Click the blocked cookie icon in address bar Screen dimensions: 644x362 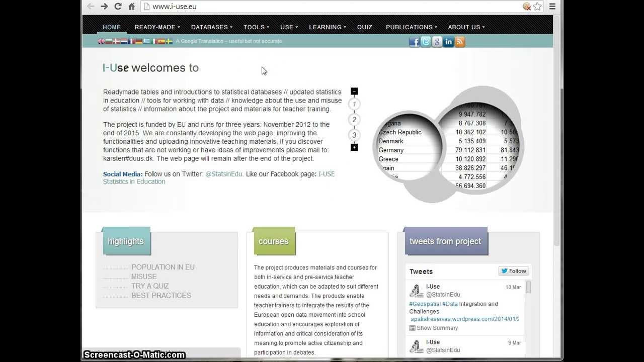(527, 7)
